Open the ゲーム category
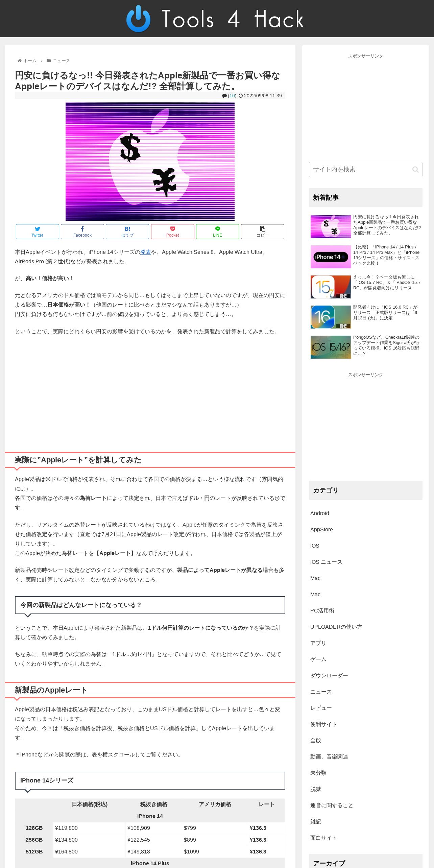Image resolution: width=434 pixels, height=868 pixels. (x=318, y=659)
